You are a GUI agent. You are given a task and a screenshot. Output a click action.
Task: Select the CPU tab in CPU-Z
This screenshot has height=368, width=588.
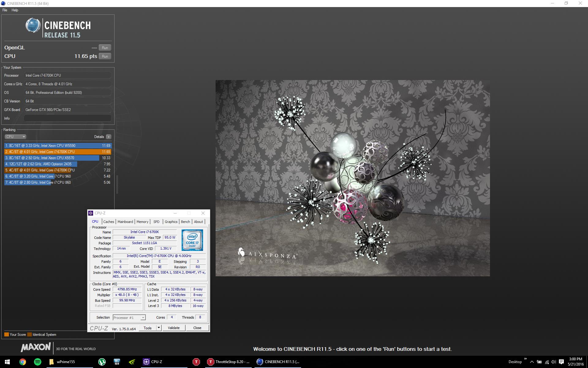(x=95, y=221)
